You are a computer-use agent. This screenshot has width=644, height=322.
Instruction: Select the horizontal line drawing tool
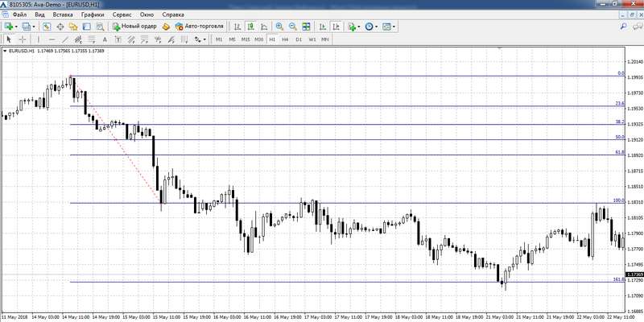click(x=52, y=39)
